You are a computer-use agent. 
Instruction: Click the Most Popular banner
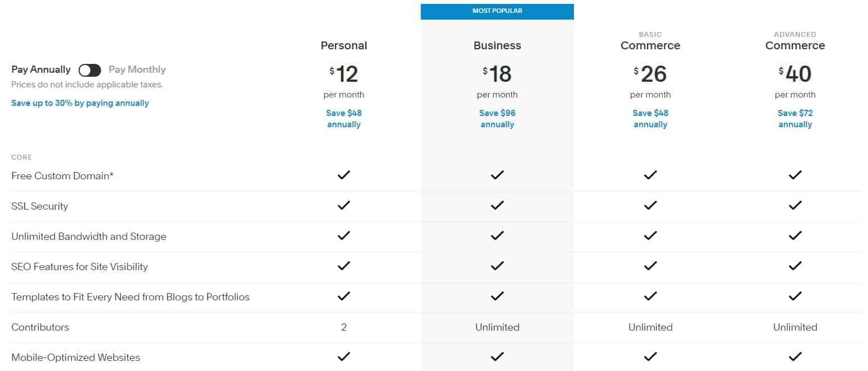(x=497, y=11)
